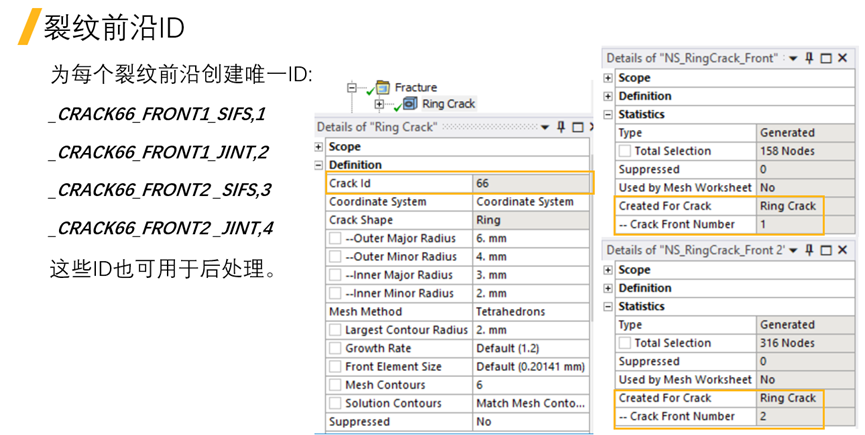Tick the Inner Major Radius parameter checkbox
The width and height of the screenshot is (865, 435).
(335, 275)
